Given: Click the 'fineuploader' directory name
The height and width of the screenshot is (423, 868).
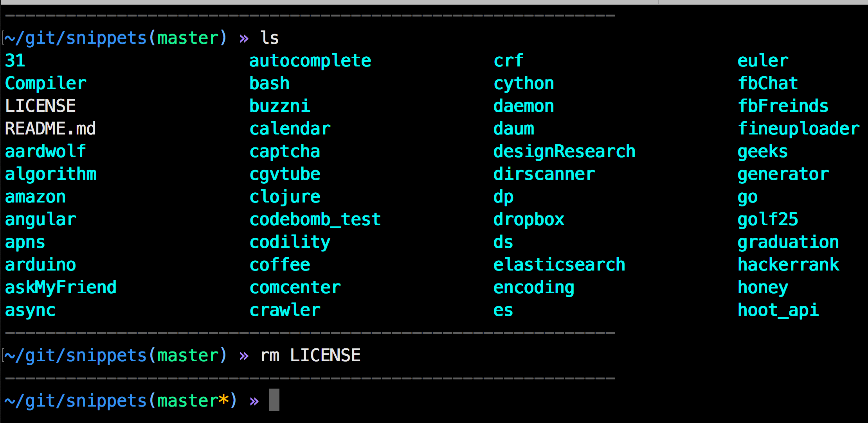Looking at the screenshot, I should (x=798, y=129).
